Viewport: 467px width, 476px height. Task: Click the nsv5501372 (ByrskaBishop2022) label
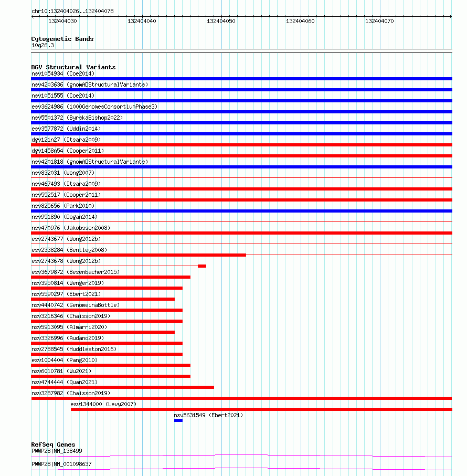[x=77, y=118]
